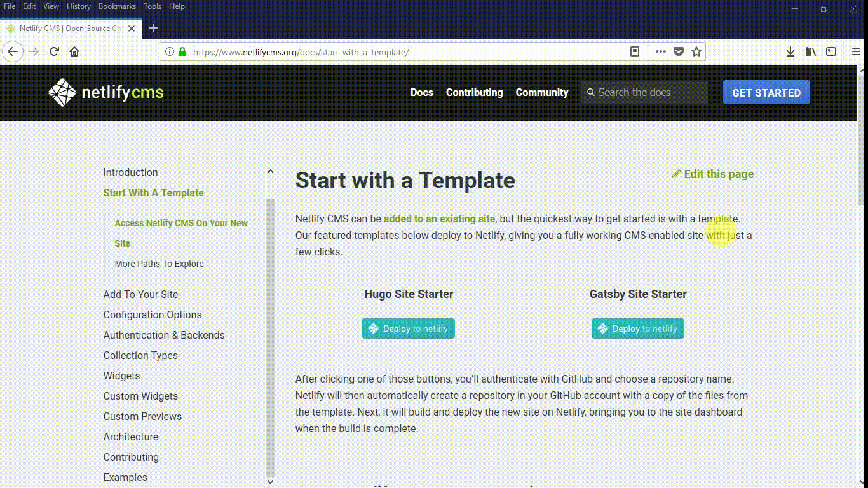Open Custom Previews docs page
The width and height of the screenshot is (868, 488).
(142, 416)
